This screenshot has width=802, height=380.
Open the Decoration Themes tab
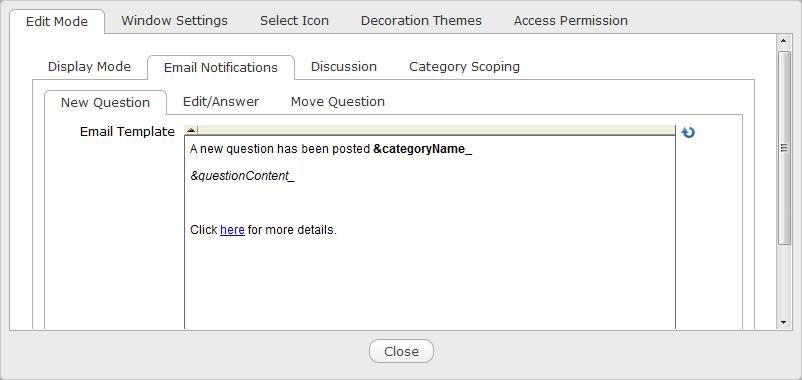click(x=421, y=21)
